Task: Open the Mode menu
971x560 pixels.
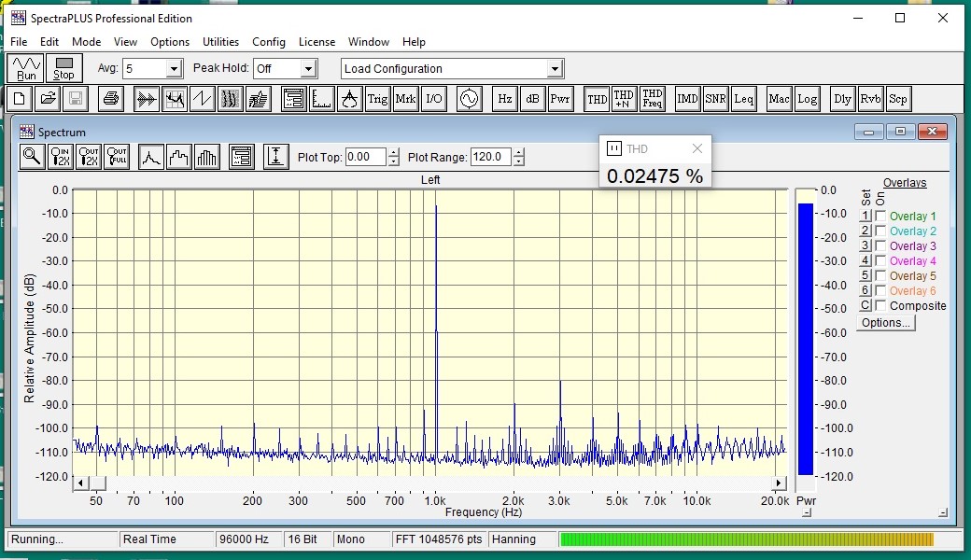Action: point(86,41)
